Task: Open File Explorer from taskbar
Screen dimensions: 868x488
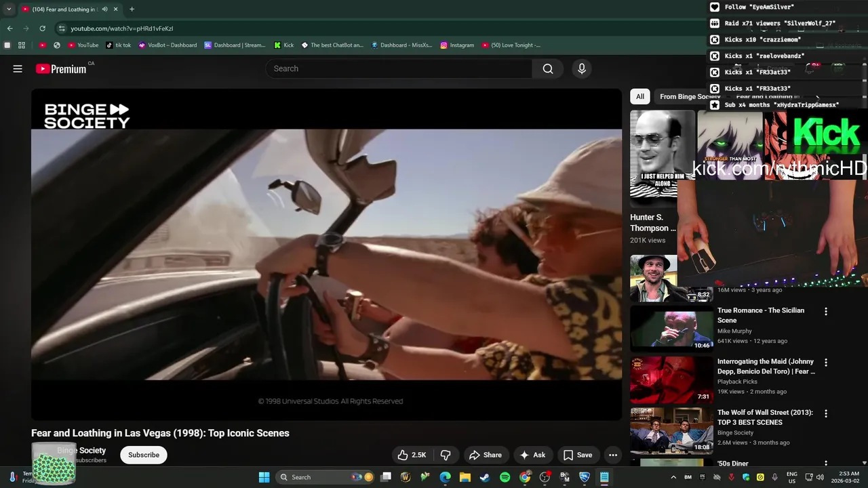Action: (x=465, y=477)
